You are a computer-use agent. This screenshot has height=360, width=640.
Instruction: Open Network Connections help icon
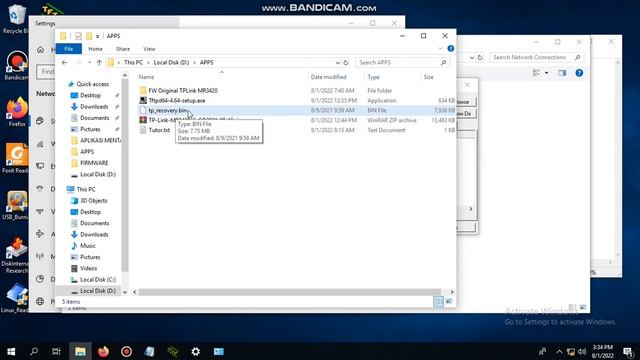tap(579, 73)
